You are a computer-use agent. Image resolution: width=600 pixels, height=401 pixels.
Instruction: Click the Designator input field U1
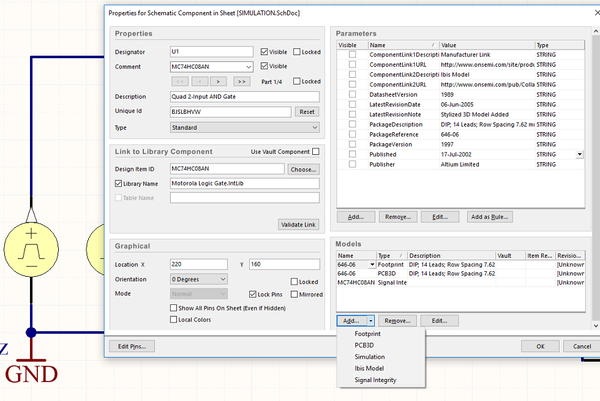212,52
